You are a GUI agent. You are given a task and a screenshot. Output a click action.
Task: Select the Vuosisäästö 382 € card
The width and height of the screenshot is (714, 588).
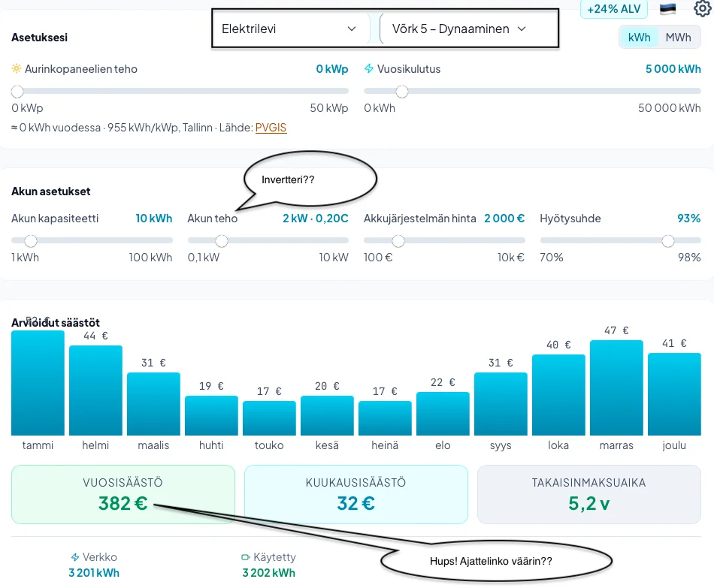(123, 494)
